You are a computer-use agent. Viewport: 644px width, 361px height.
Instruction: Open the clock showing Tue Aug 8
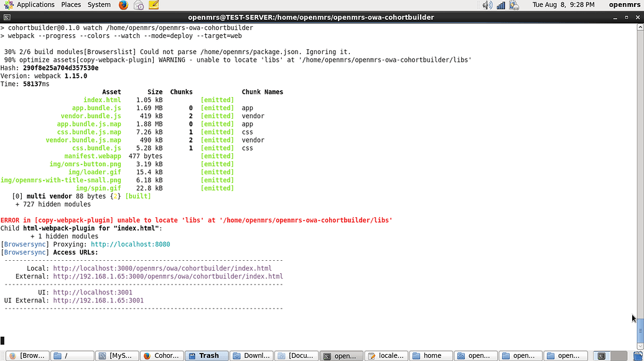point(564,5)
